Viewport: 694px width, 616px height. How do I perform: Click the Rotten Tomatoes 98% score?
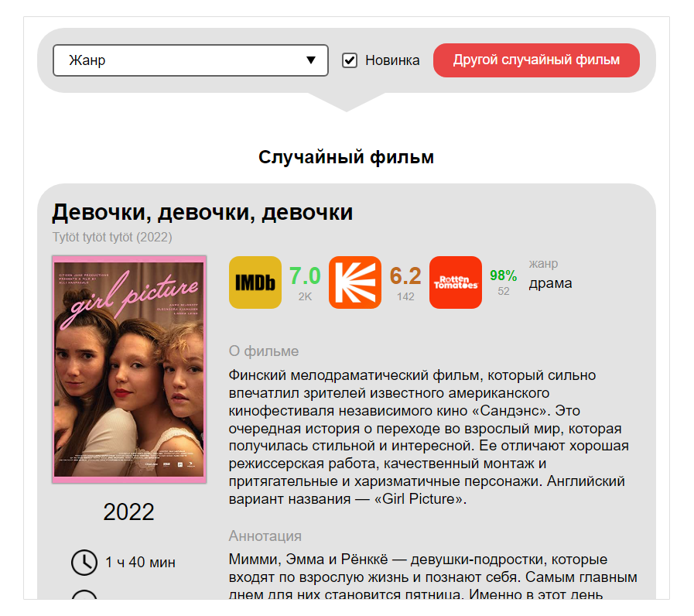pyautogui.click(x=503, y=275)
